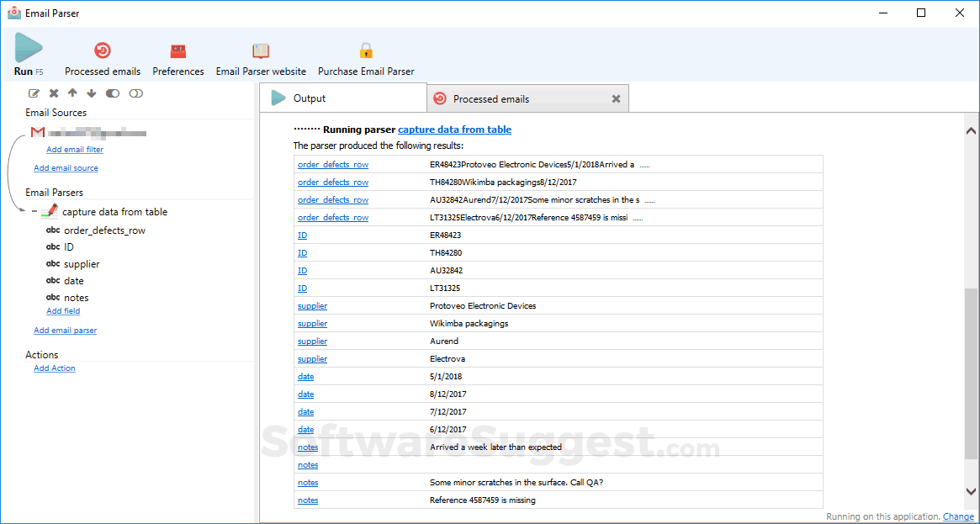The image size is (980, 524).
Task: Collapse the capture data from table parser
Action: tap(34, 212)
